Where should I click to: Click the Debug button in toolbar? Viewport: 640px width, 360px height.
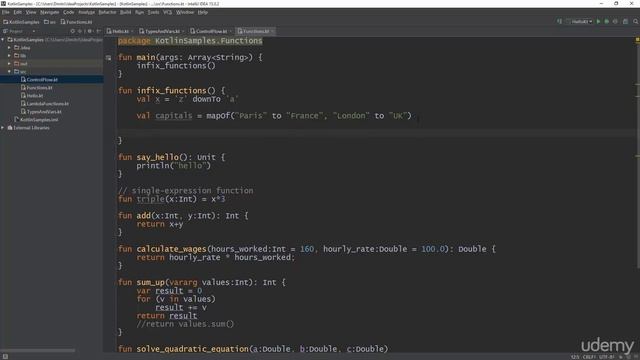tap(607, 21)
